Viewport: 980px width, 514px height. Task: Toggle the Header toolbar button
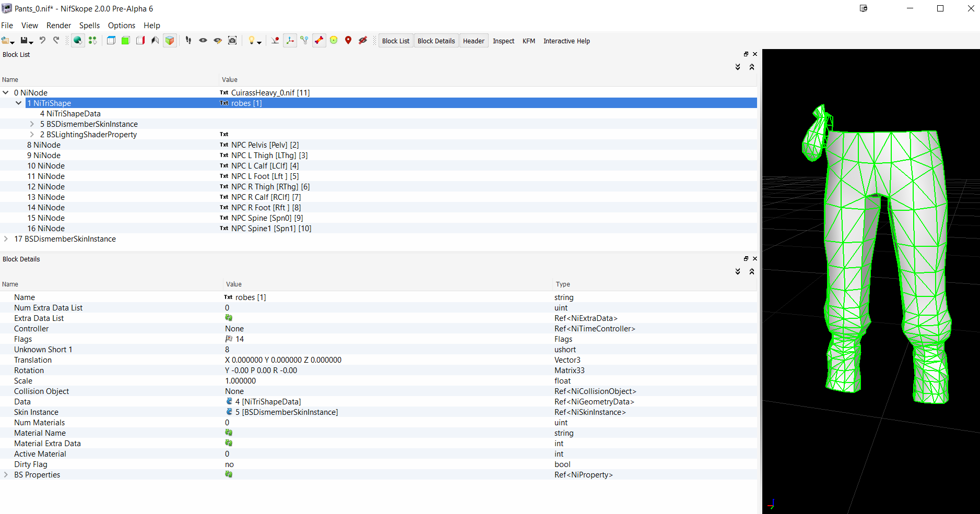pyautogui.click(x=474, y=41)
